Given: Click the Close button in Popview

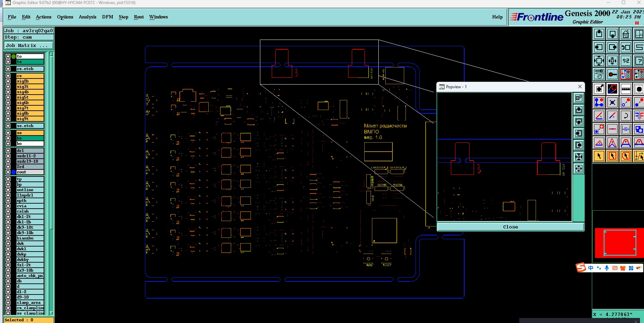Looking at the screenshot, I should 511,227.
